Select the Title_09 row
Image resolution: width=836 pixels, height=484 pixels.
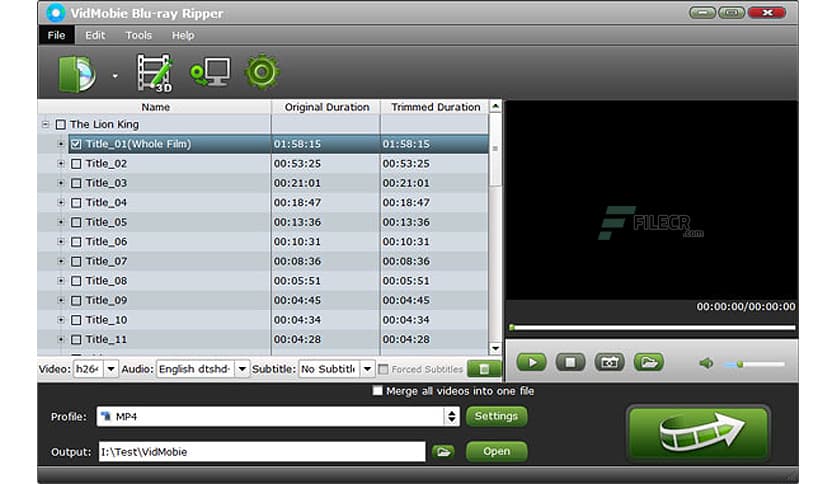[x=263, y=301]
